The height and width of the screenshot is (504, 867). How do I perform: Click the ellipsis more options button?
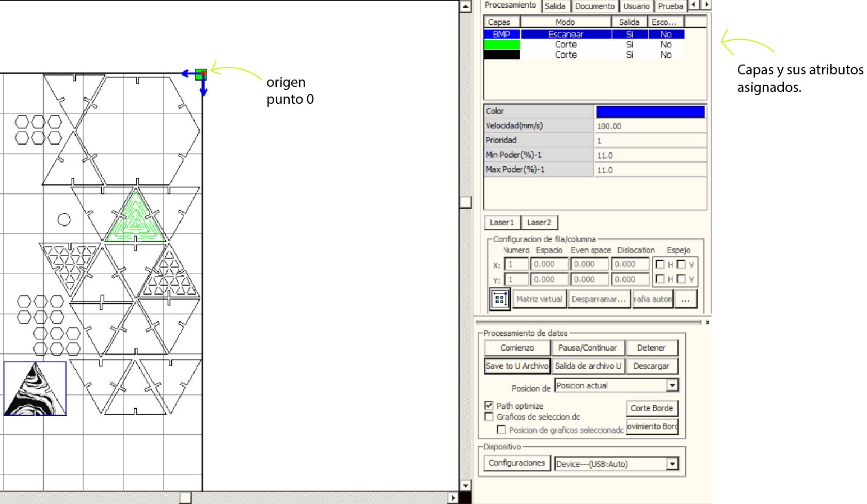(685, 300)
